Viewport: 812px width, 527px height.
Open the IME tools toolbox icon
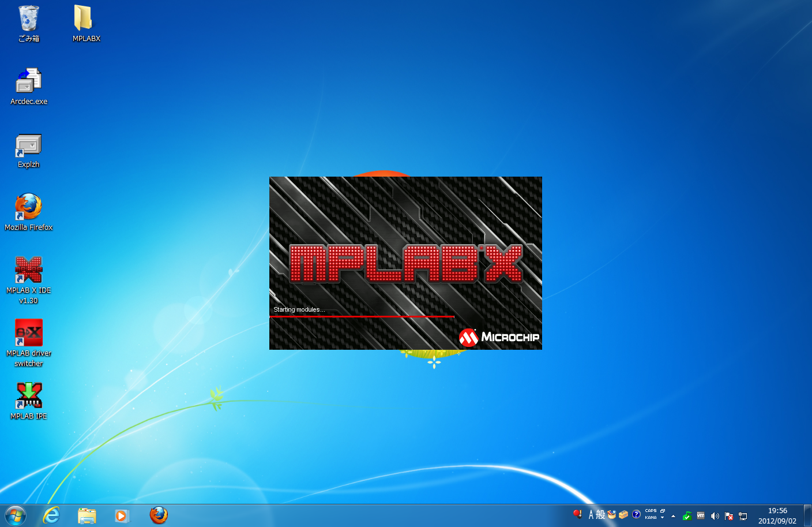(x=623, y=514)
